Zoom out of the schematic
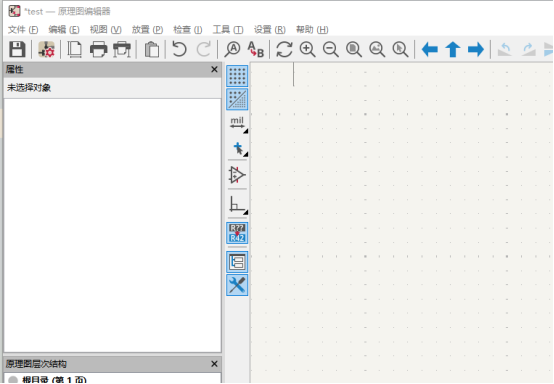This screenshot has width=554, height=384. (x=331, y=49)
